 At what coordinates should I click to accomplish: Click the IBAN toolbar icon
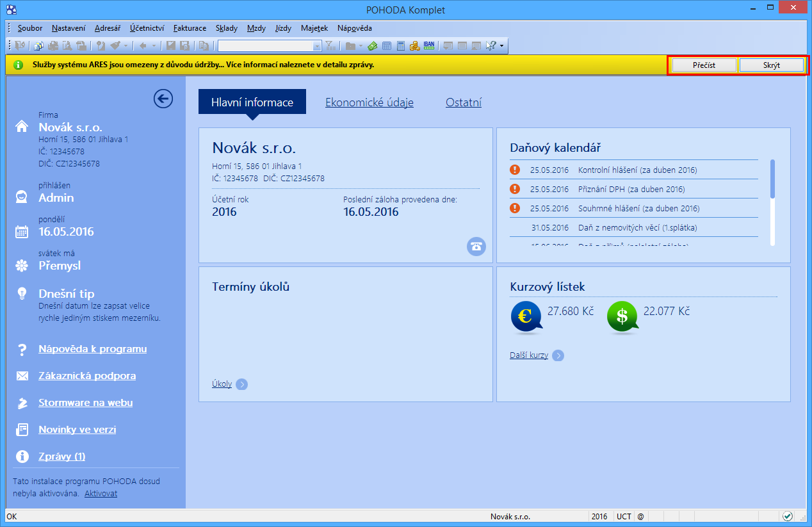tap(429, 45)
